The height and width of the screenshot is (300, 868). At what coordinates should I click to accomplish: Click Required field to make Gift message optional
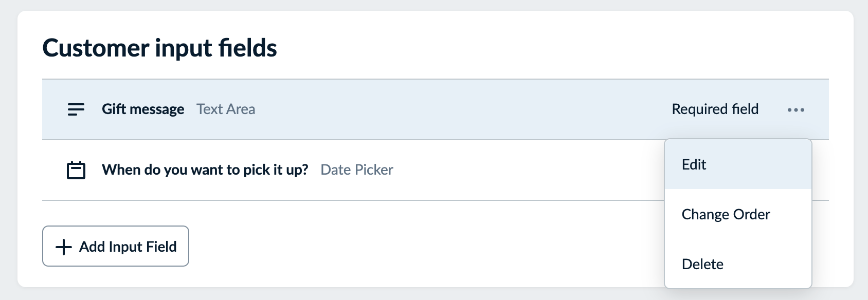715,109
